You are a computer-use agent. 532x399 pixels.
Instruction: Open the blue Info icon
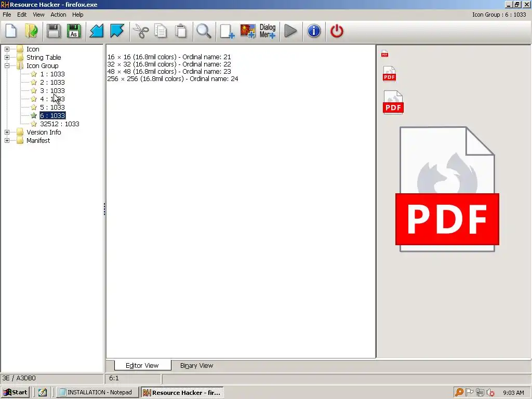pos(314,31)
